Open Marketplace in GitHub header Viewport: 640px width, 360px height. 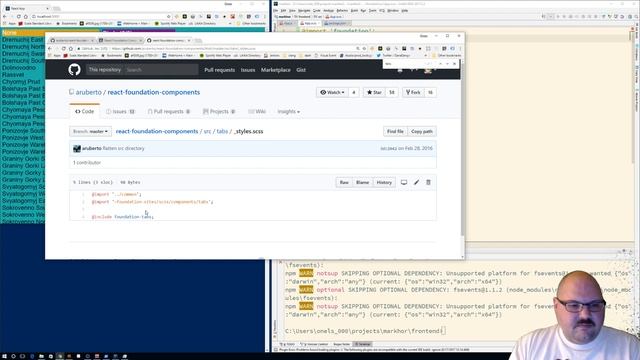coord(276,70)
